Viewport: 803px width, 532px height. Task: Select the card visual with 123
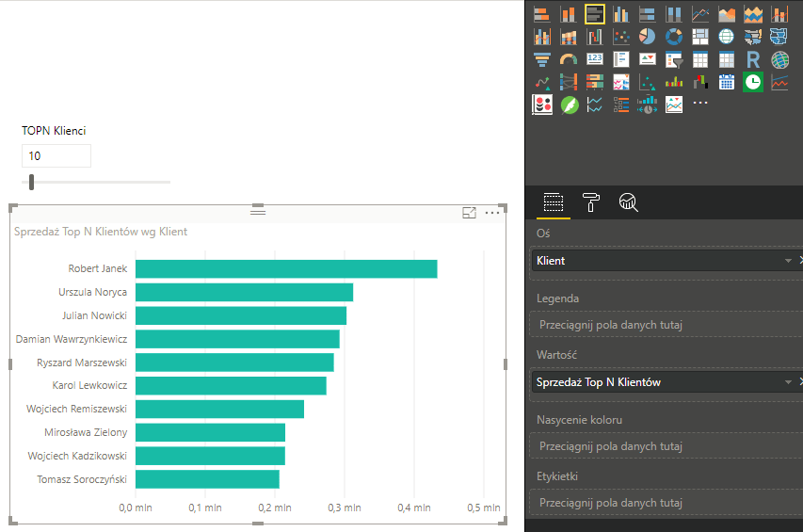coord(594,60)
